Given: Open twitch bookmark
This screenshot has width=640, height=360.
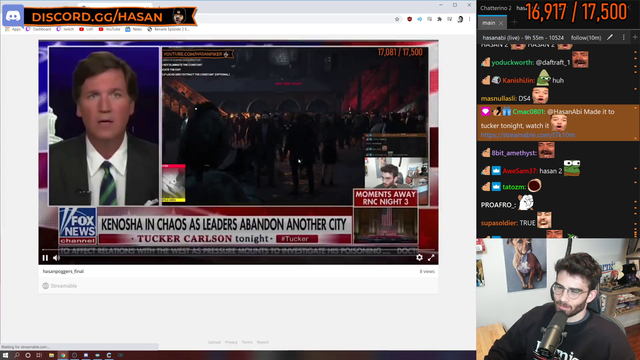Looking at the screenshot, I should tap(65, 29).
